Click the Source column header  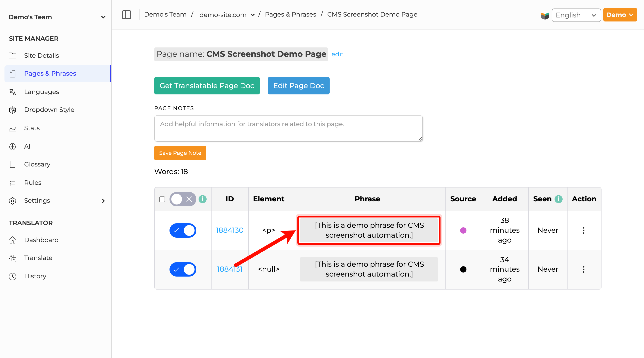click(463, 199)
